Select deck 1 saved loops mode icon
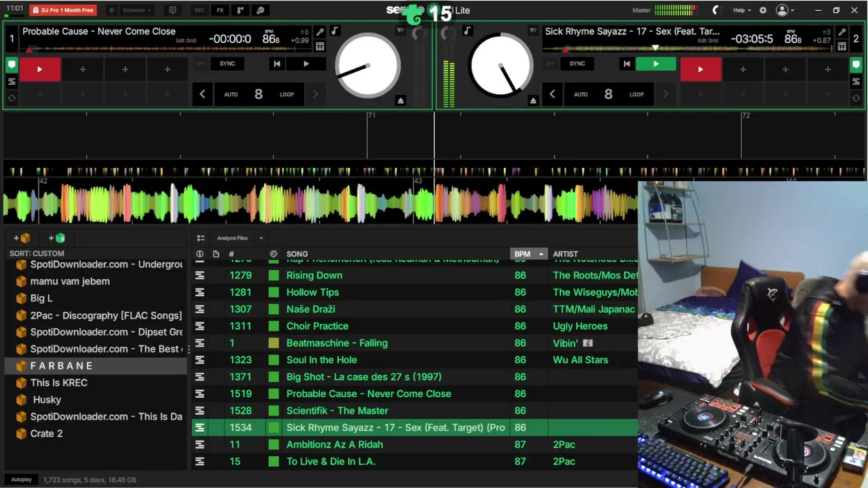Screen dimensions: 868x488 coord(12,82)
